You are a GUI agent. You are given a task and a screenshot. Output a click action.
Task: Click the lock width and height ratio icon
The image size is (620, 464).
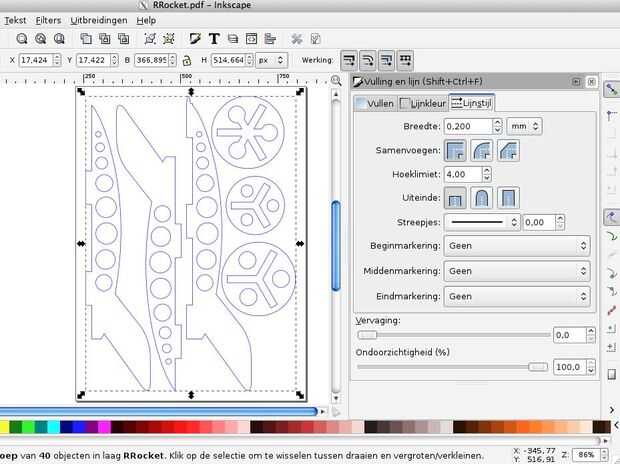[x=186, y=61]
